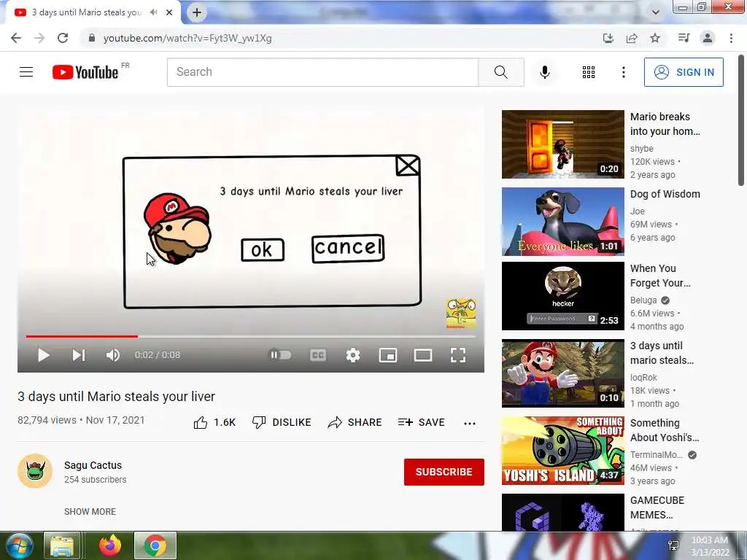Open more actions ellipsis below video
The image size is (747, 560).
click(470, 424)
